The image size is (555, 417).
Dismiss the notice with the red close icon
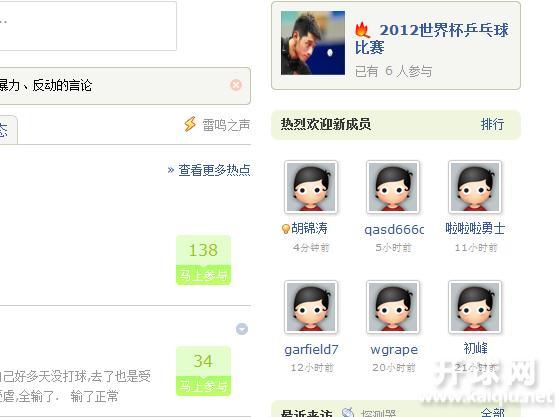(236, 85)
